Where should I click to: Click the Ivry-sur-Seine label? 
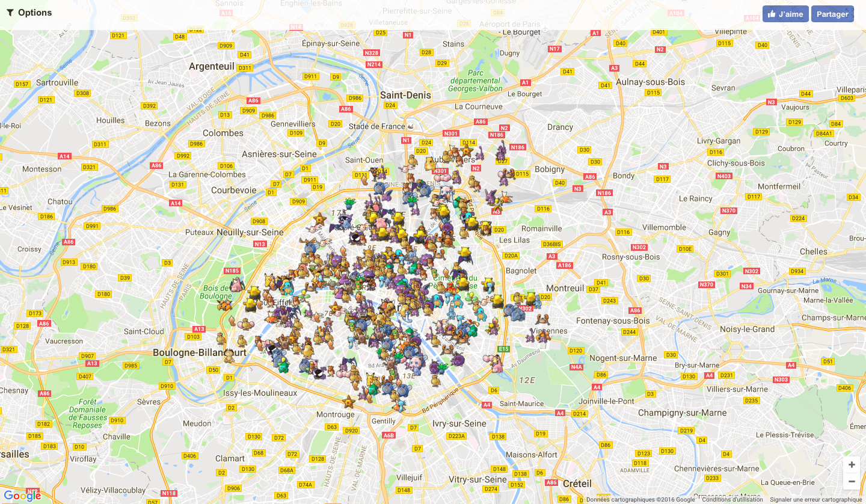tap(459, 423)
